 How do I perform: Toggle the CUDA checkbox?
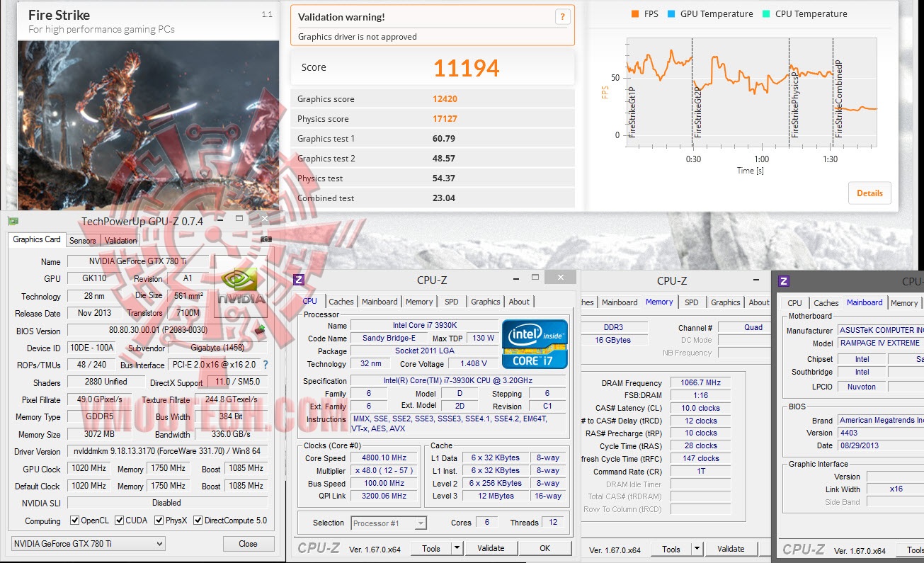119,521
